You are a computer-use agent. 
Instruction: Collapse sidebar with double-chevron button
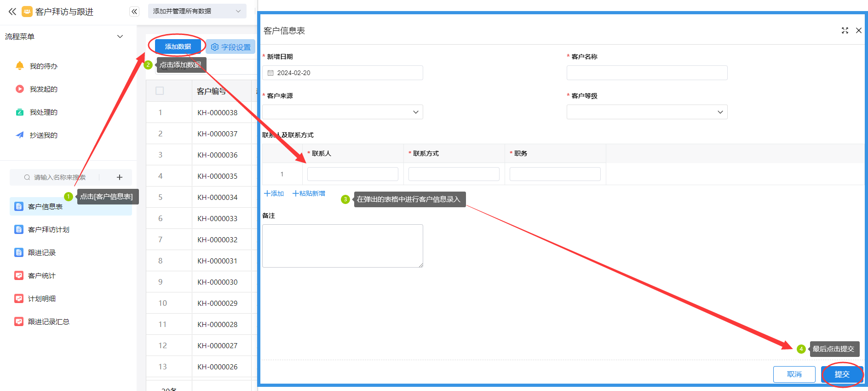[x=134, y=12]
